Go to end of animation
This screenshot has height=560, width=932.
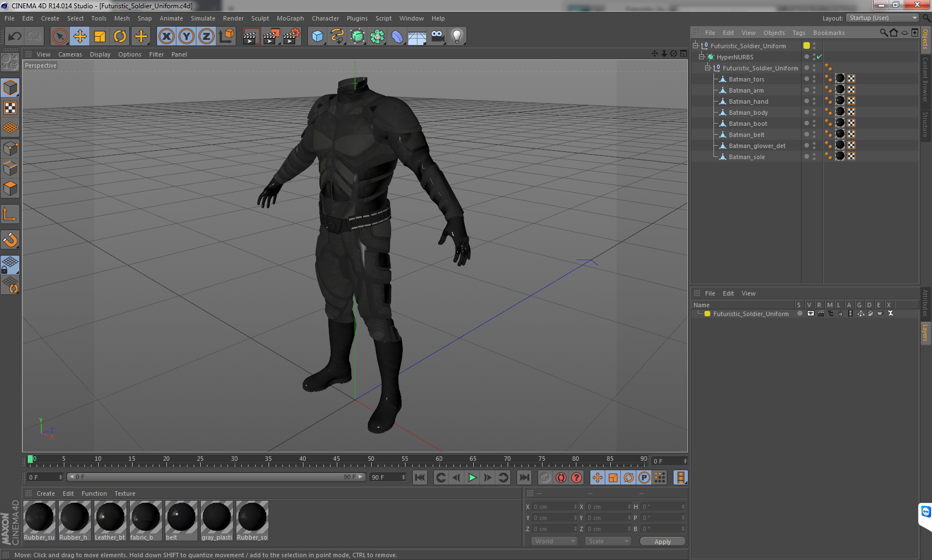524,477
